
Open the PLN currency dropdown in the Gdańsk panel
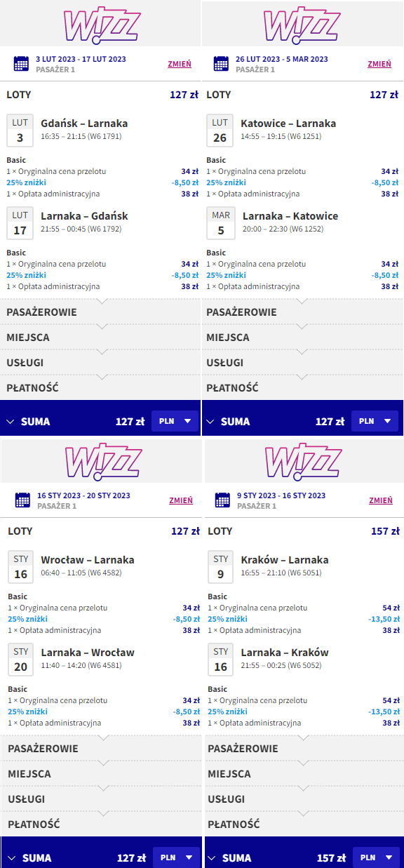click(175, 421)
